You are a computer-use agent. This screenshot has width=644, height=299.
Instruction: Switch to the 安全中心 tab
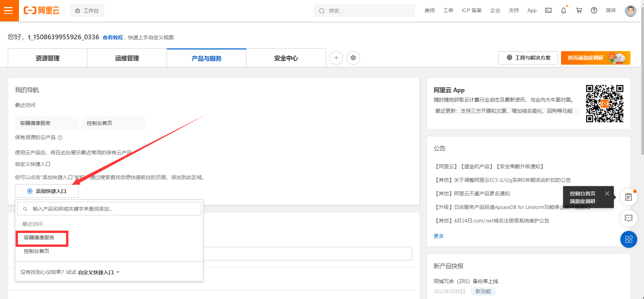point(286,58)
